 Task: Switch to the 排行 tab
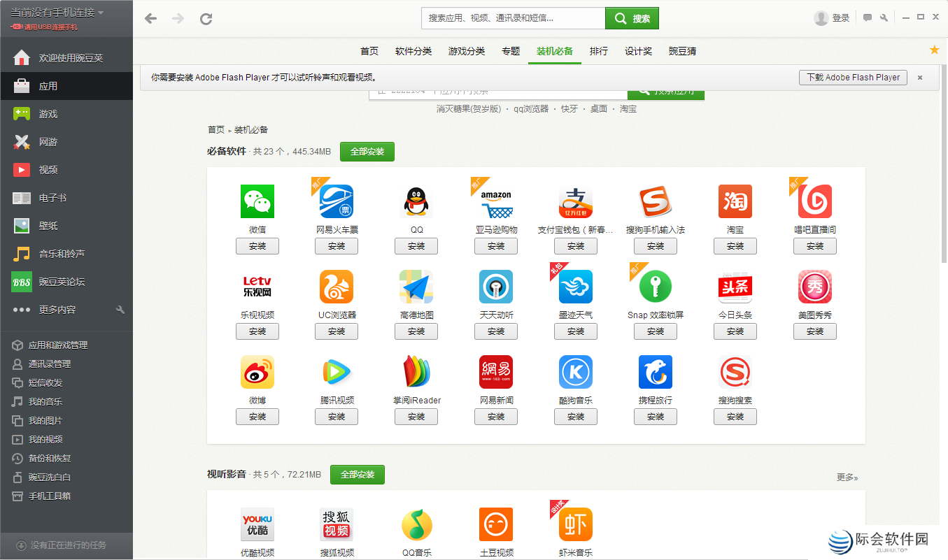tap(599, 51)
